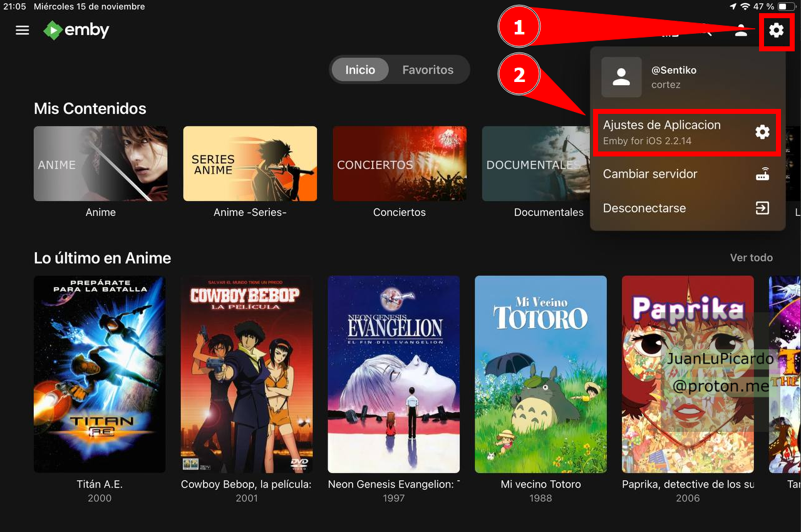Image resolution: width=801 pixels, height=532 pixels.
Task: Choose Cambiar servidor from the menu
Action: 650,175
